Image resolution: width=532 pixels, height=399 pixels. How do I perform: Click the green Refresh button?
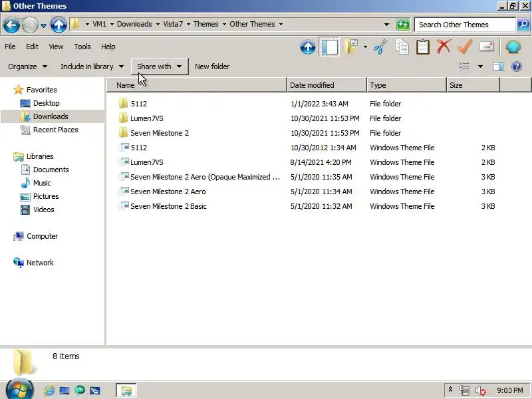coord(403,25)
